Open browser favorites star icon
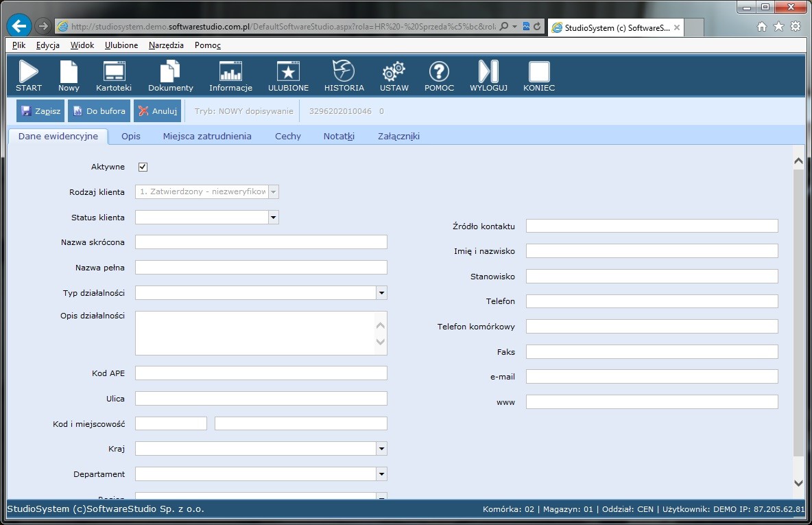 point(778,27)
